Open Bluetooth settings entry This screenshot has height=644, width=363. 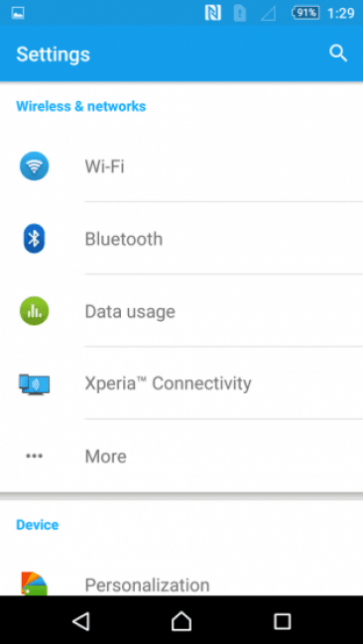[x=181, y=238]
